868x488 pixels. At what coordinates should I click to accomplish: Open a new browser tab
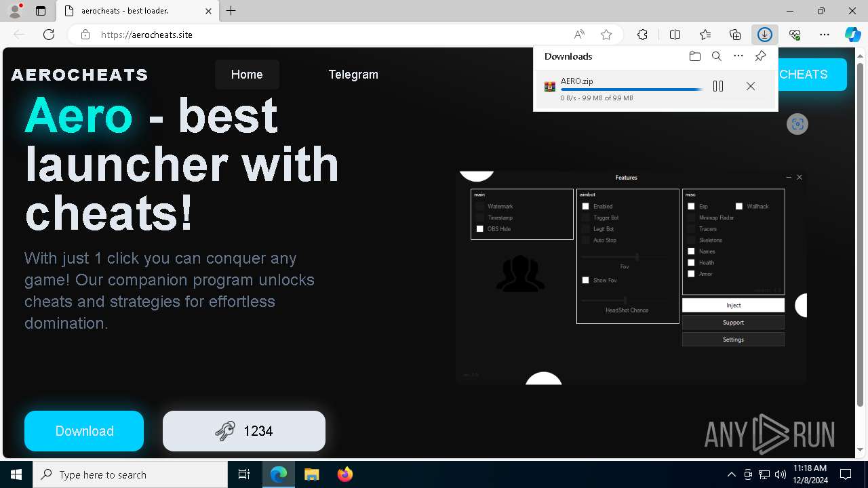231,11
